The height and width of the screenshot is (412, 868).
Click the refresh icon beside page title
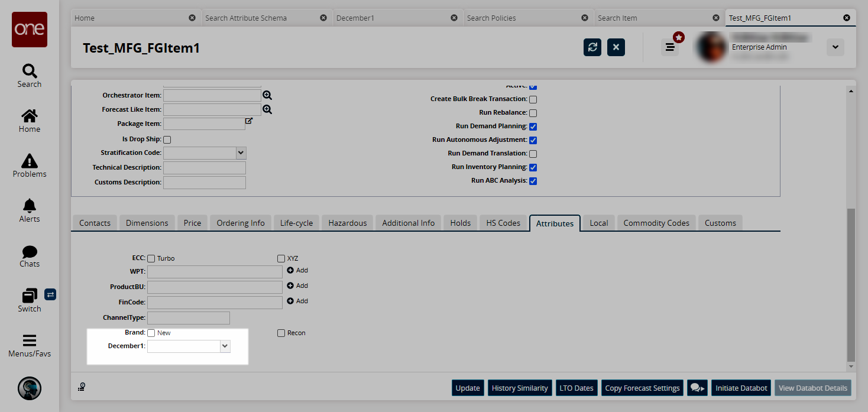[x=592, y=47]
